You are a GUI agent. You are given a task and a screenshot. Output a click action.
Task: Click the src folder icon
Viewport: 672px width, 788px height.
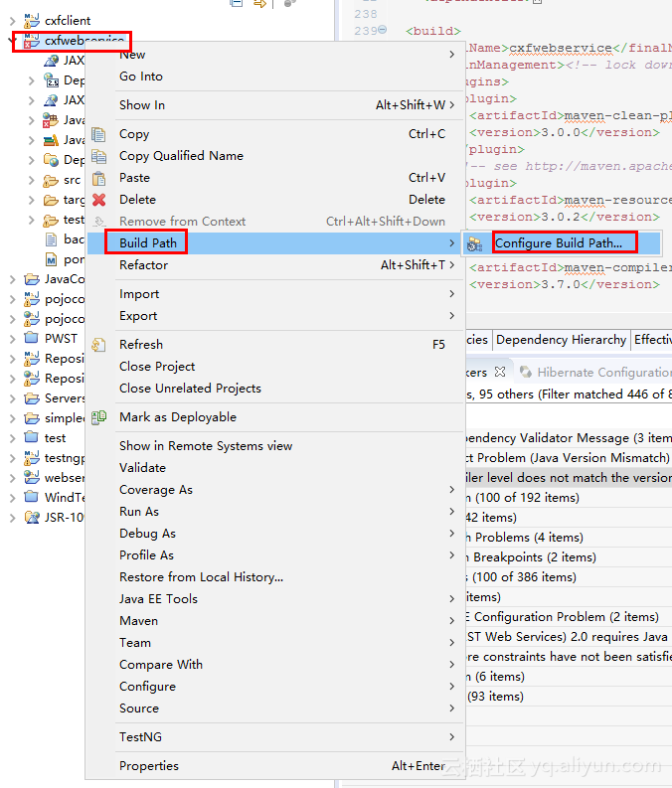(51, 180)
